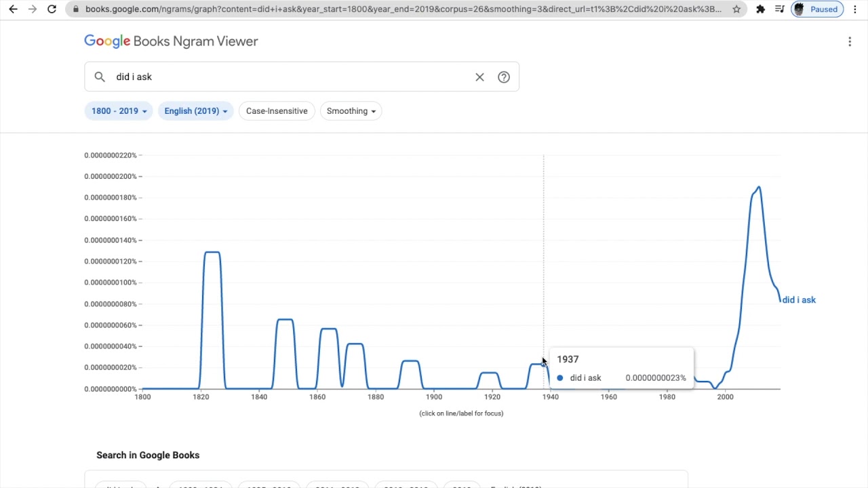
Task: Click the 'Search in Google Books' heading
Action: (148, 455)
